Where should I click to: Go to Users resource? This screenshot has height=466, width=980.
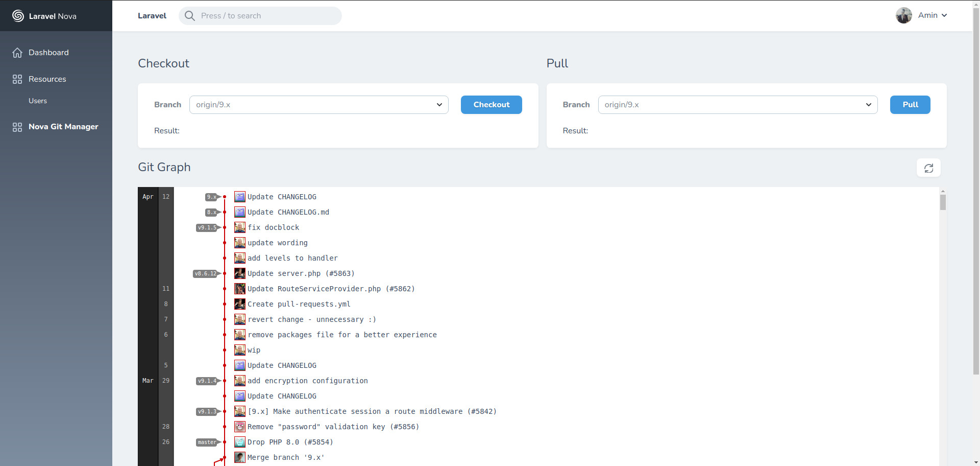coord(38,101)
